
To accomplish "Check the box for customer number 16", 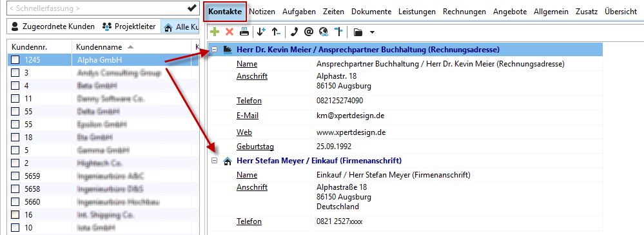I will click(x=15, y=214).
